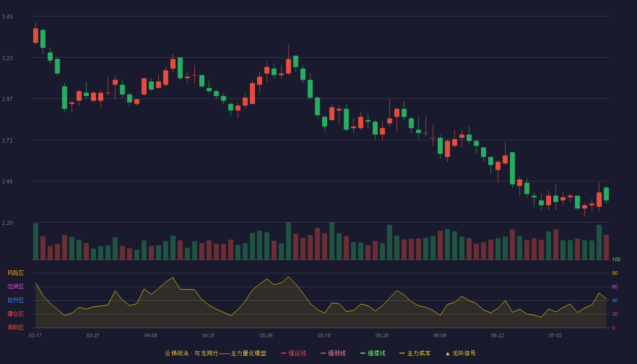This screenshot has height=364, width=637.
Task: Toggle the 强压线 legend line icon
Action: [284, 353]
